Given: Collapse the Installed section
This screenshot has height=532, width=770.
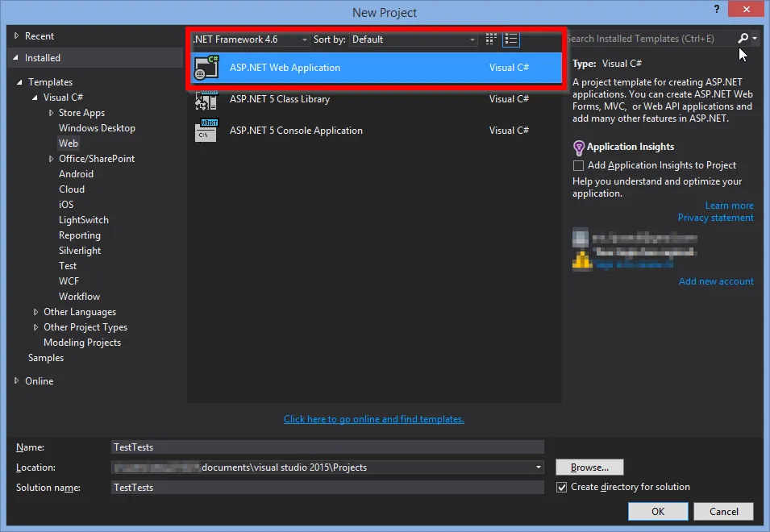Looking at the screenshot, I should 15,58.
